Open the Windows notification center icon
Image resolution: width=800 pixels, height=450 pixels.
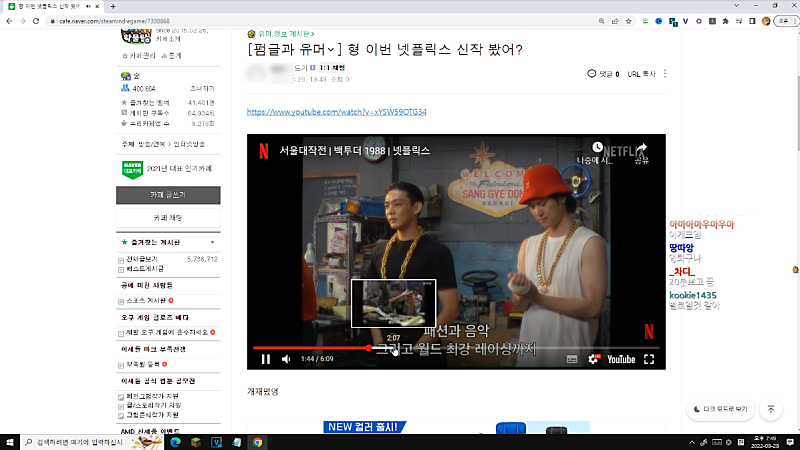790,442
